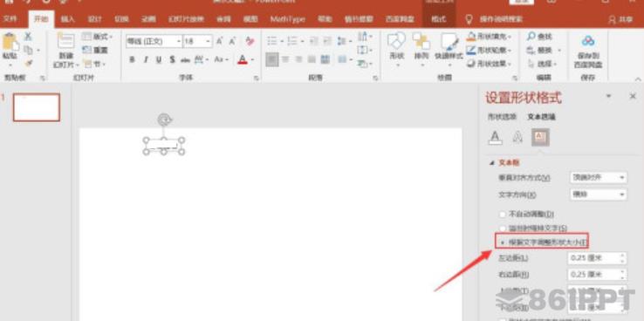Open the Text Box icon in format pane
Image resolution: width=644 pixels, height=321 pixels.
click(540, 137)
